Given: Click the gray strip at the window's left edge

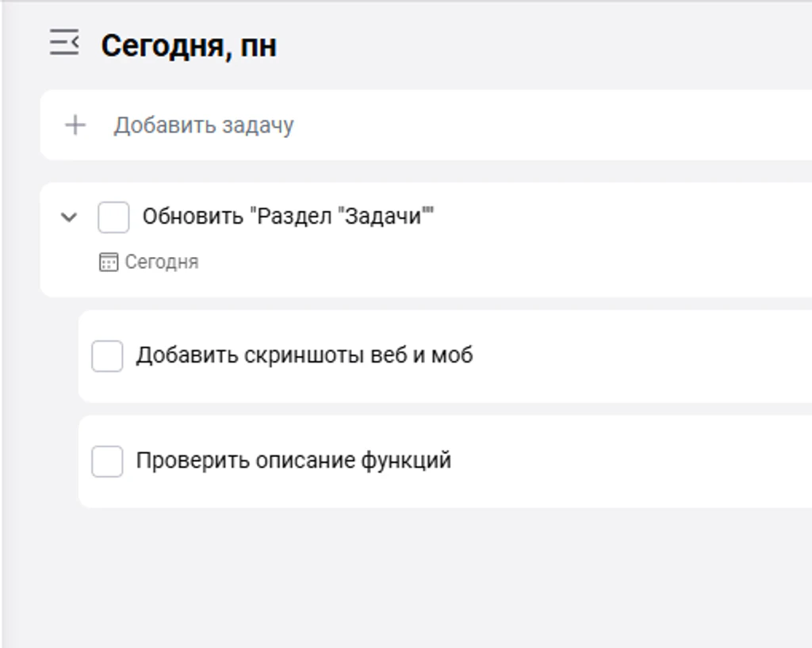Looking at the screenshot, I should 1,324.
